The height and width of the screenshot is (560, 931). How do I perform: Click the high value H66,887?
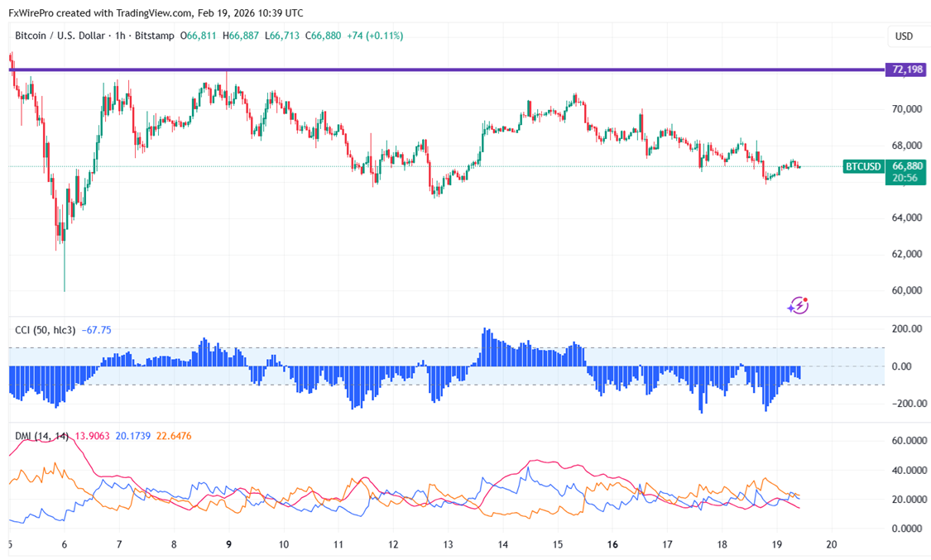(241, 36)
